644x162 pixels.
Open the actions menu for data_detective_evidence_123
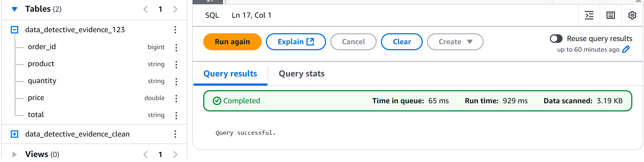[175, 30]
